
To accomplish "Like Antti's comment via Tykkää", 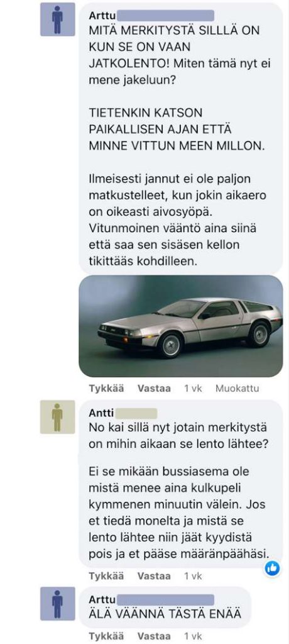I will pos(106,576).
